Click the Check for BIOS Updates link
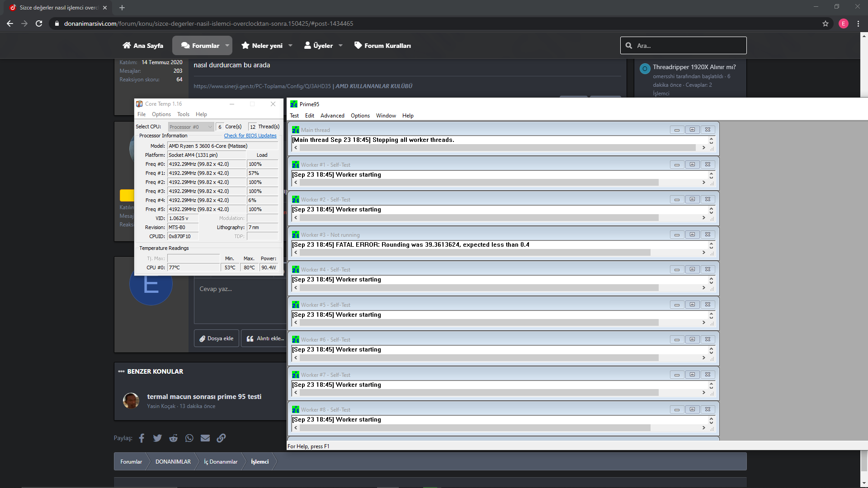 (x=250, y=136)
